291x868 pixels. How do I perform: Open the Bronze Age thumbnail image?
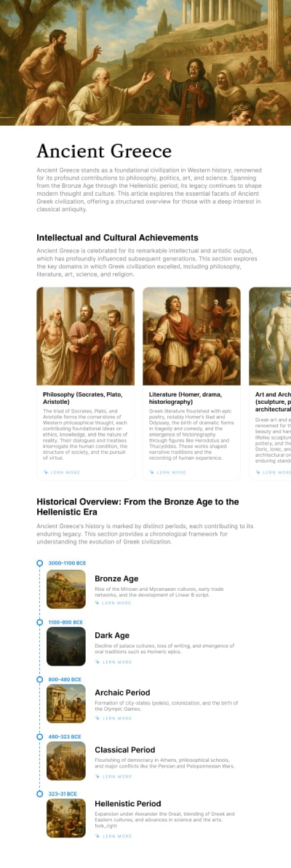click(x=65, y=589)
